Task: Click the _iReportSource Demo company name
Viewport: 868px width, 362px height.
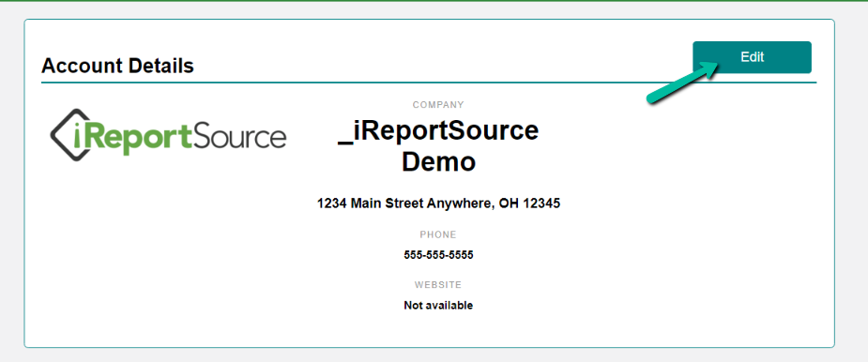Action: tap(438, 146)
